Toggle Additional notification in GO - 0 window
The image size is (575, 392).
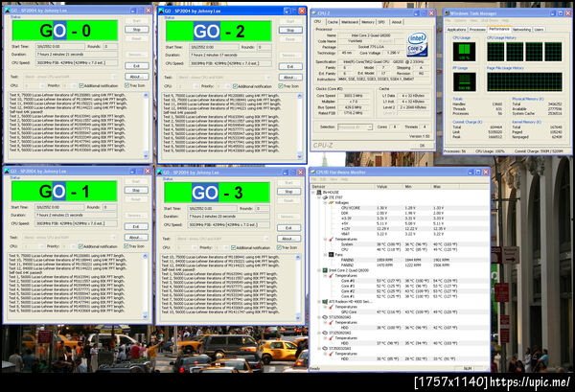[x=81, y=86]
